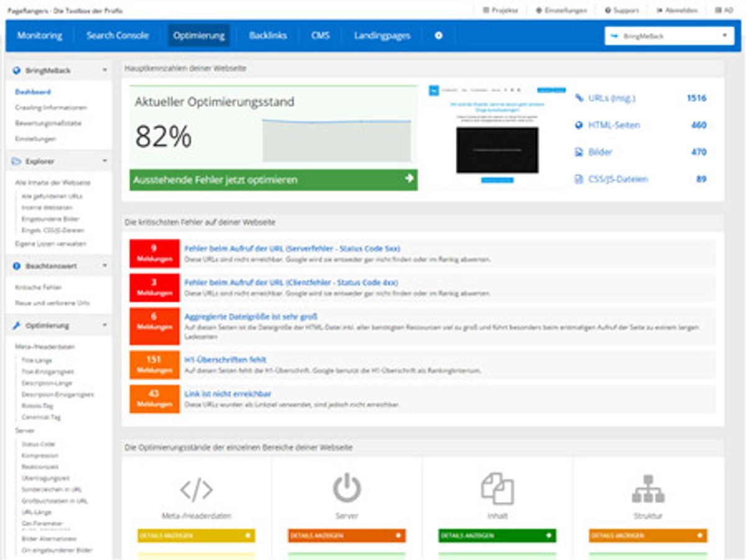
Task: Click the copy pages Inhalt icon
Action: pyautogui.click(x=497, y=489)
